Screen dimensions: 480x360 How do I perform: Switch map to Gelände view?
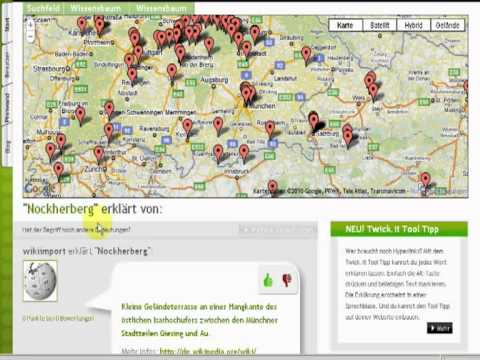447,25
